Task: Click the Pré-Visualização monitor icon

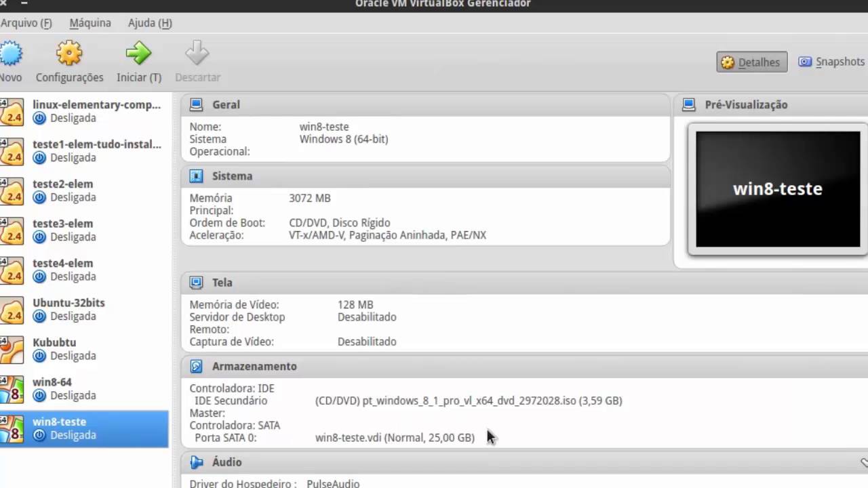Action: click(x=688, y=104)
